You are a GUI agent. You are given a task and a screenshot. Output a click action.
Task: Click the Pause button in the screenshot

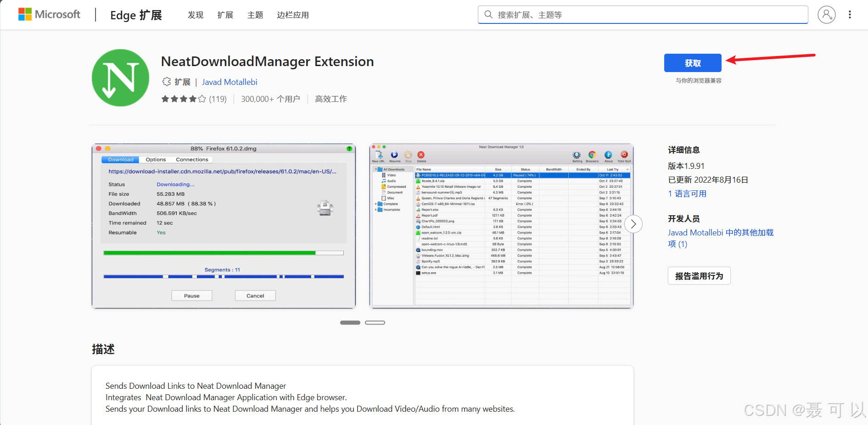(x=192, y=296)
